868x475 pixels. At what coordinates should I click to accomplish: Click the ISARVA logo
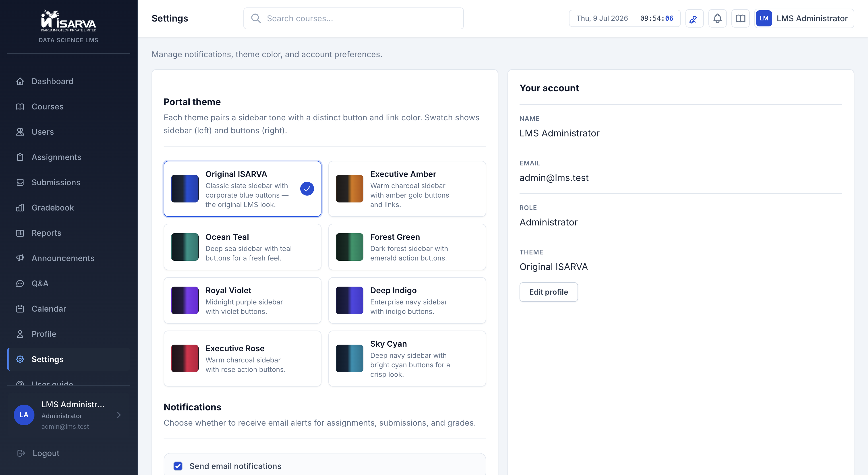pyautogui.click(x=68, y=21)
